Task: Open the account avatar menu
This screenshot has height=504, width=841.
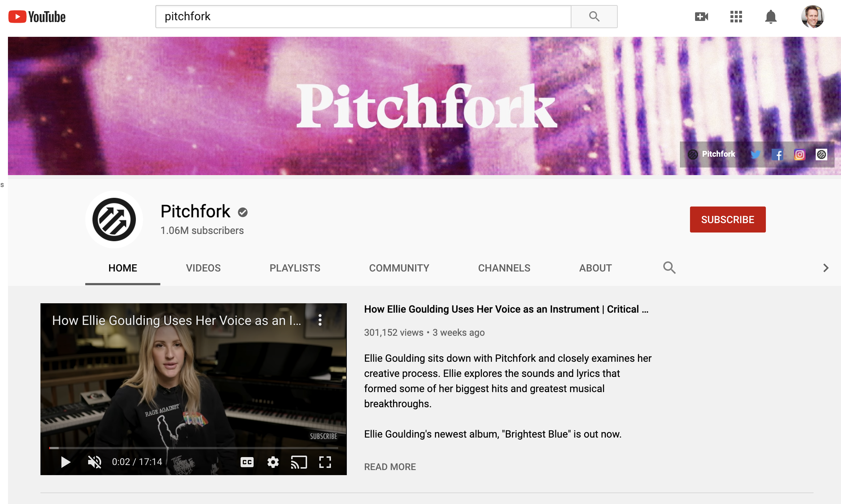Action: (812, 17)
